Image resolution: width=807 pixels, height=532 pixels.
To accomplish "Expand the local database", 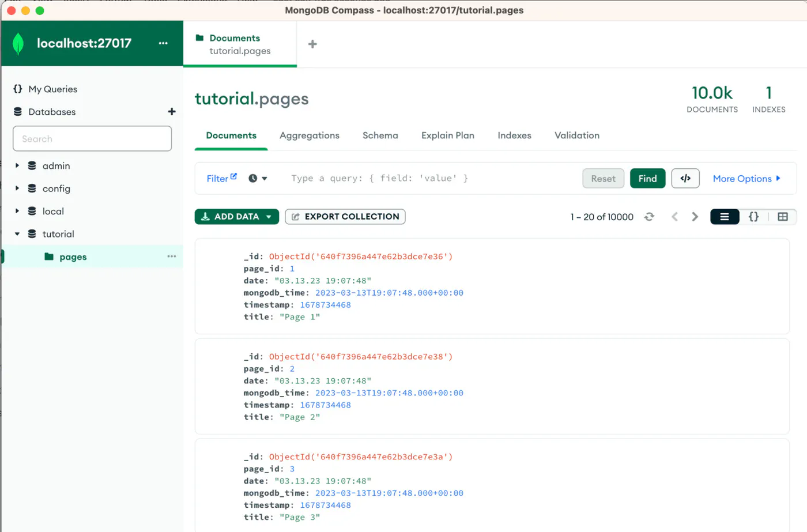I will (17, 211).
